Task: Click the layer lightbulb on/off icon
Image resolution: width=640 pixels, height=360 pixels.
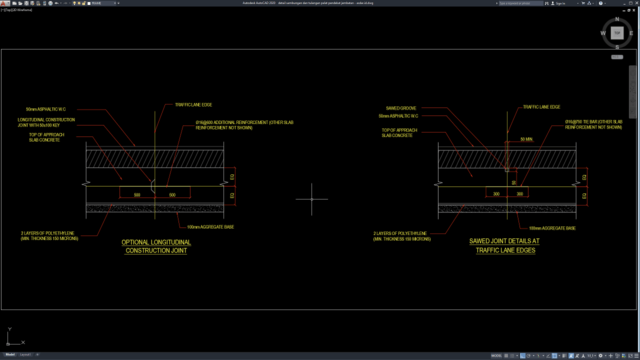Action: [74, 3]
